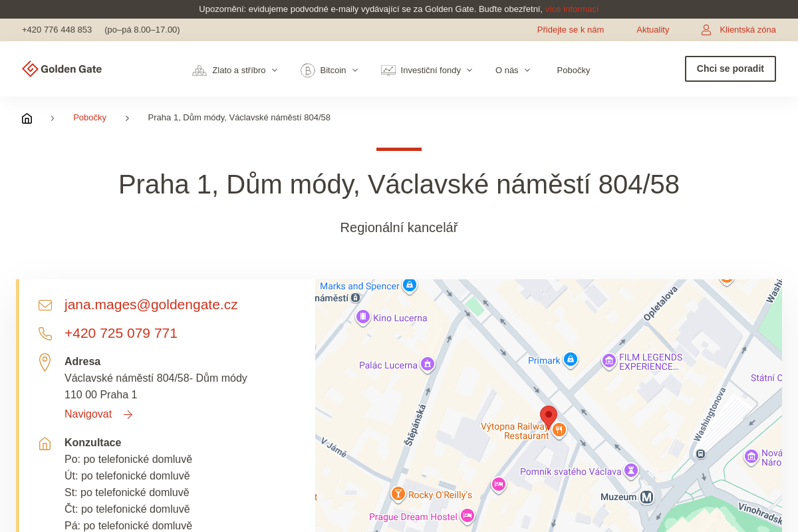
Task: Click the Chci se poradit button
Action: 730,69
